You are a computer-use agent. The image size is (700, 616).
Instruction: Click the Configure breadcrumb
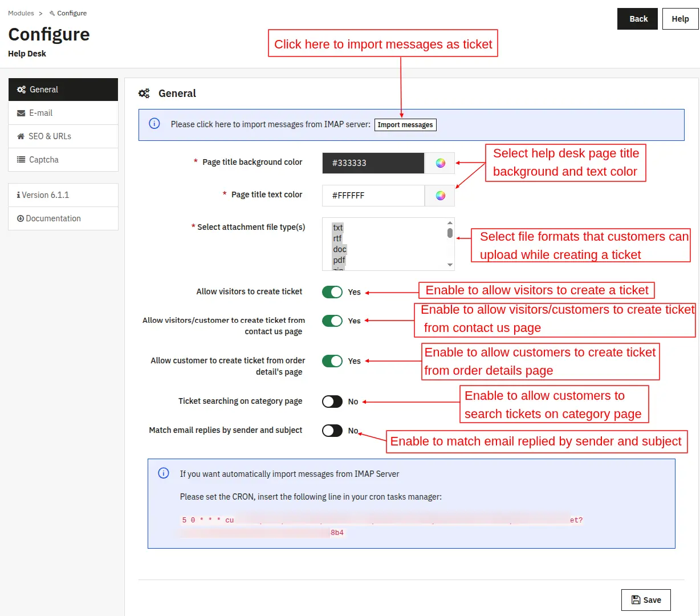tap(68, 13)
